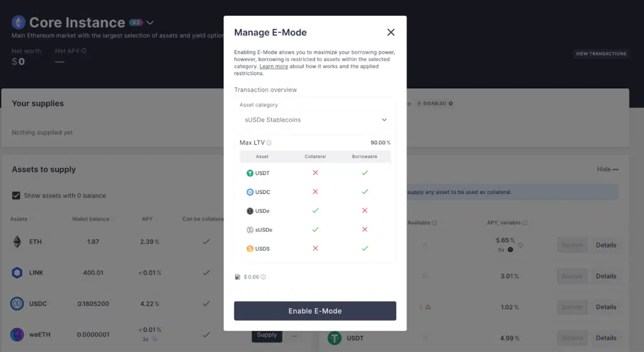The height and width of the screenshot is (352, 644).
Task: Click the USDS token icon in modal
Action: click(x=250, y=249)
